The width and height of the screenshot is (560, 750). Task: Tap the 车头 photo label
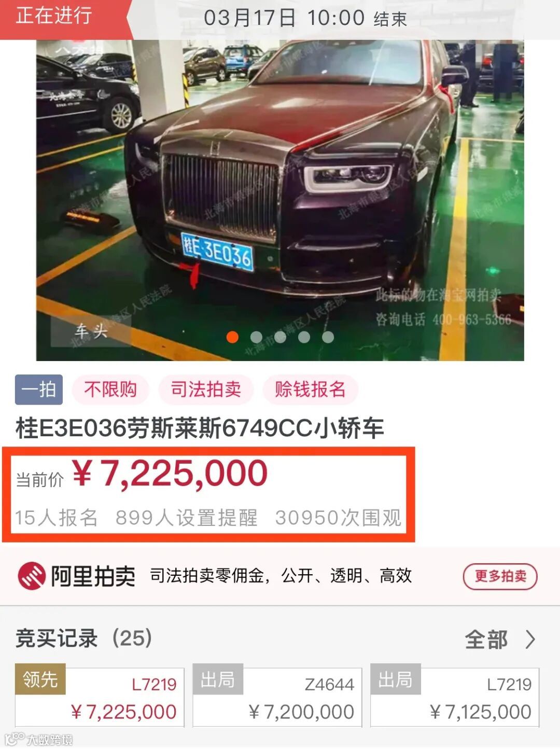click(91, 331)
